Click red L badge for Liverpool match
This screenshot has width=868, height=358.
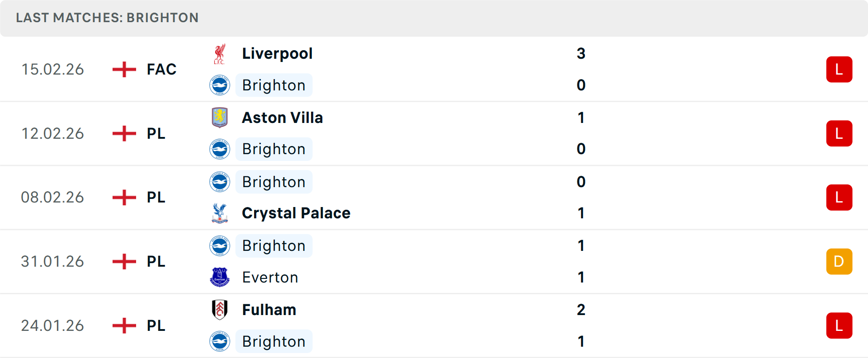click(x=839, y=70)
